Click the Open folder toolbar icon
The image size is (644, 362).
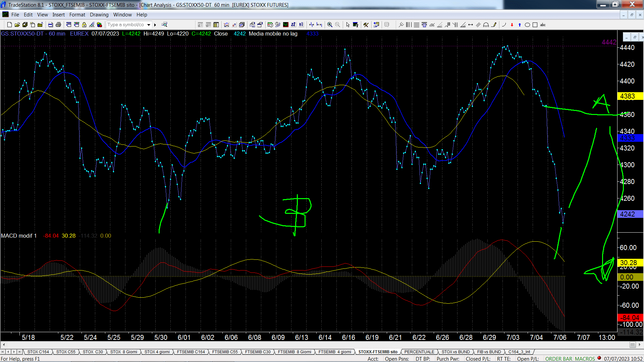point(17,25)
